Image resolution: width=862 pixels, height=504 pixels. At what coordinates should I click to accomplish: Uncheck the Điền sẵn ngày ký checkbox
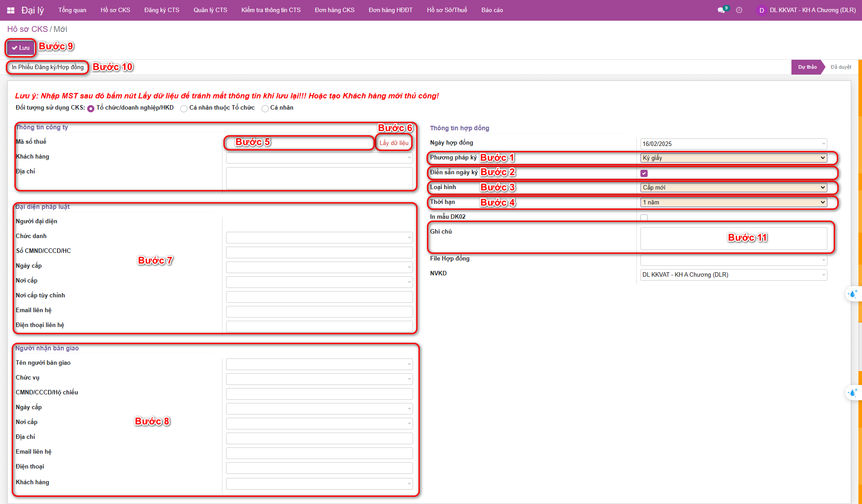(x=644, y=173)
